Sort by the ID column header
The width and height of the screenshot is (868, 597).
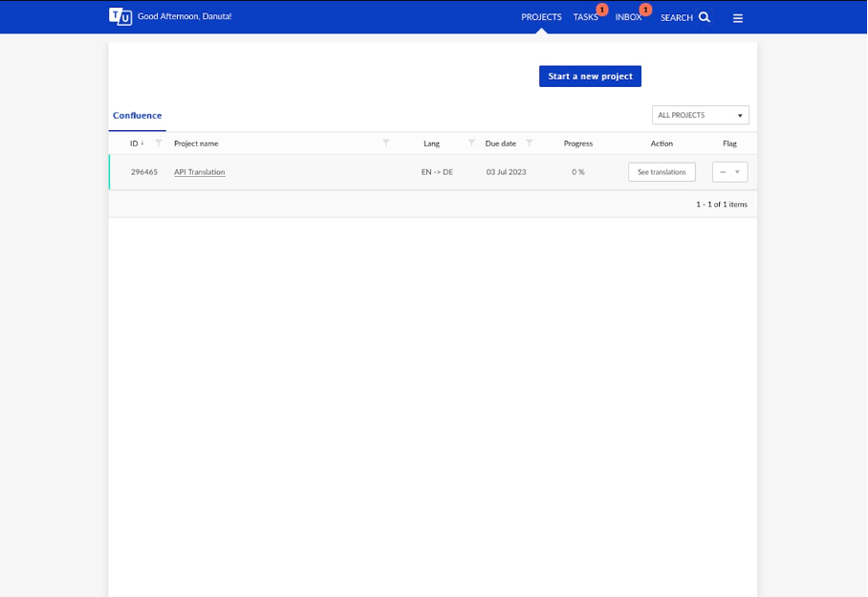tap(134, 144)
